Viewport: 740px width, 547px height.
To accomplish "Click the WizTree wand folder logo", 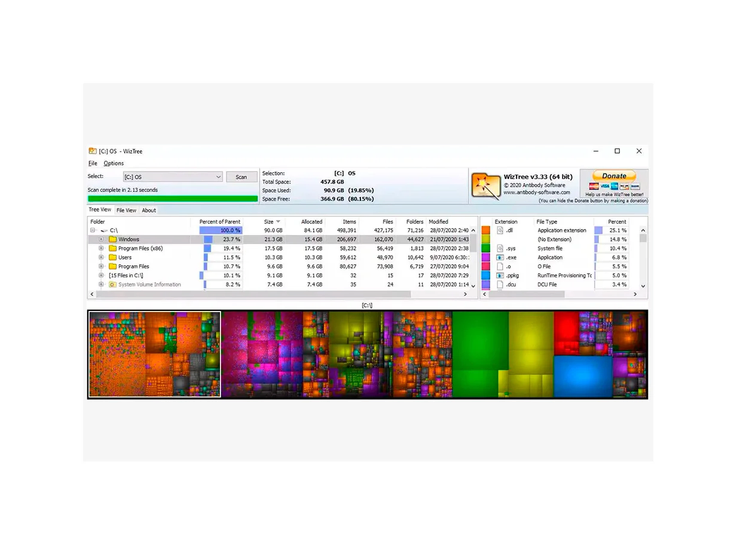I will [x=486, y=186].
